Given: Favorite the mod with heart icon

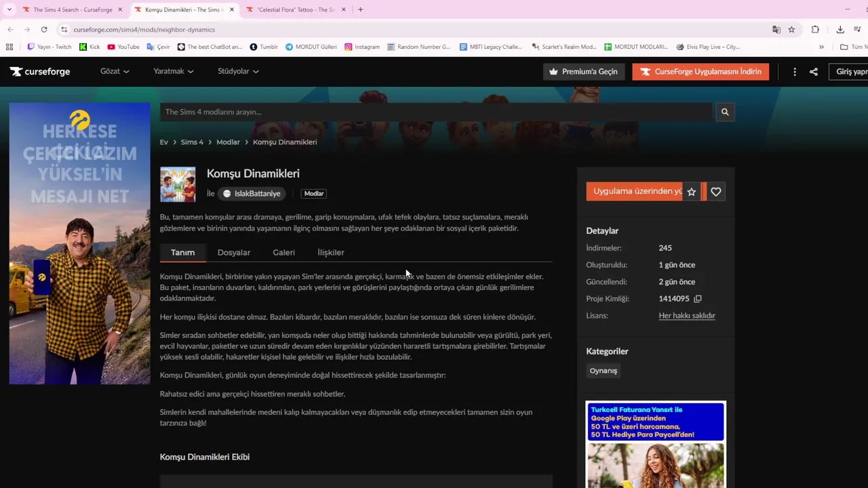Looking at the screenshot, I should point(715,192).
